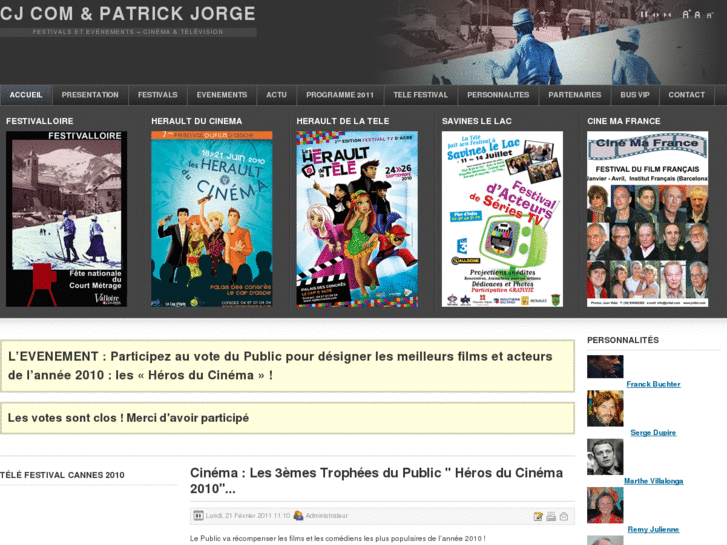This screenshot has width=727, height=545.
Task: Open the Franck Buchter link
Action: pyautogui.click(x=653, y=384)
